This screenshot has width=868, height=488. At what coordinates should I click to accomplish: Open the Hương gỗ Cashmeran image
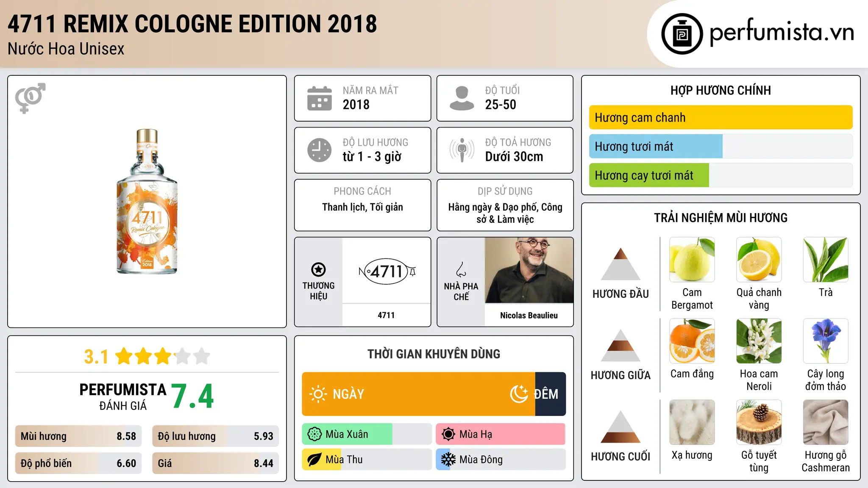pyautogui.click(x=826, y=422)
